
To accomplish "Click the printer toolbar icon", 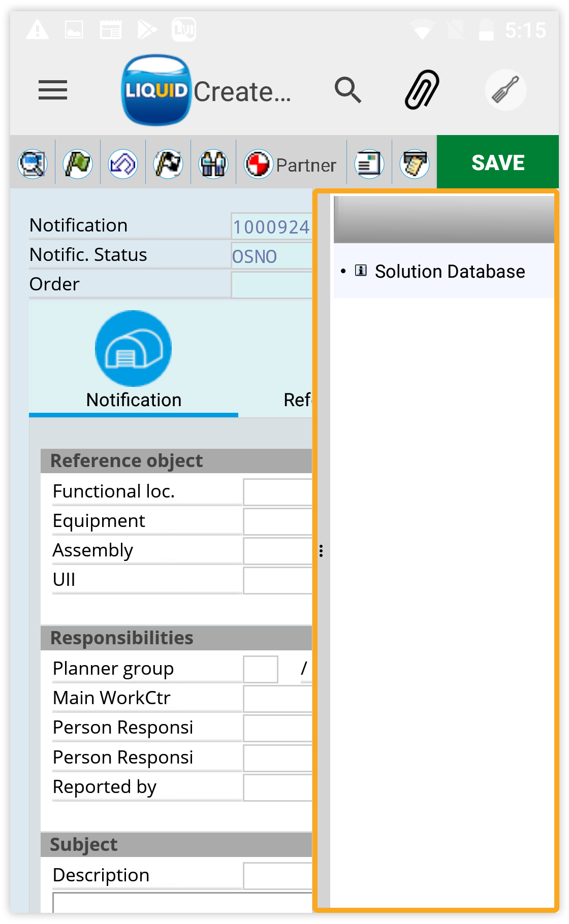I will click(415, 164).
